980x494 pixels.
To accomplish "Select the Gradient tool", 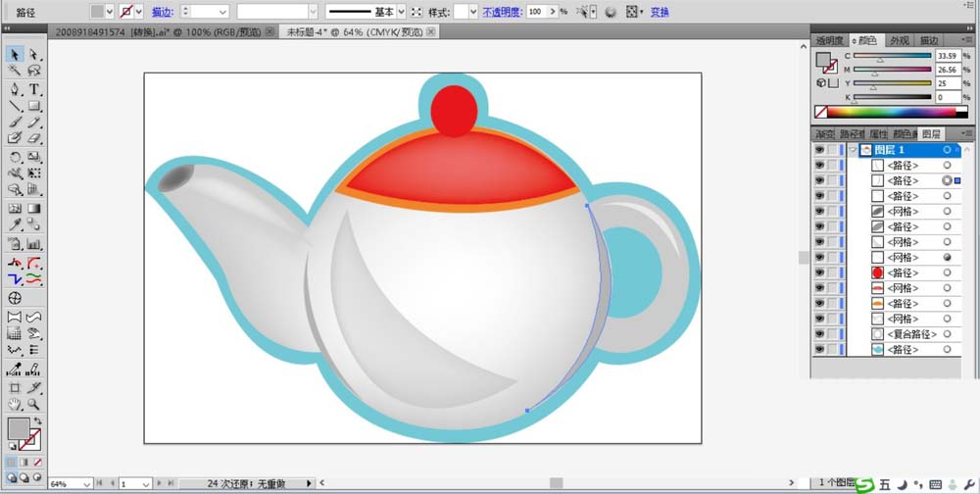I will (34, 208).
